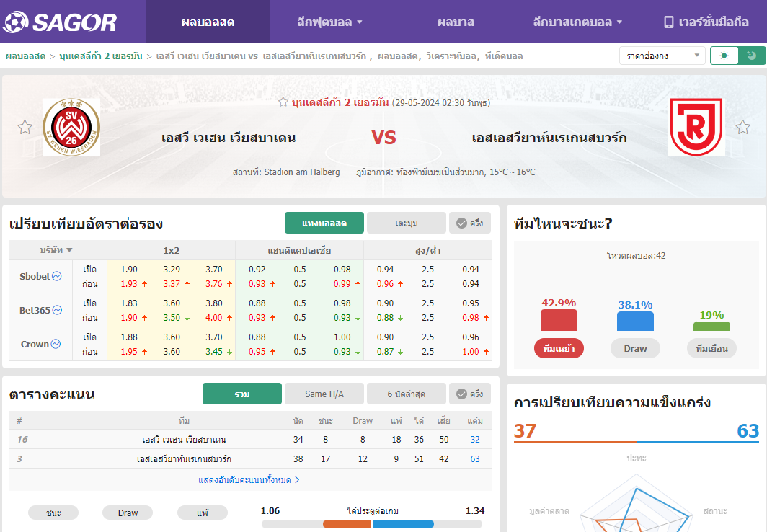Select the Same H/A standings tab
Viewport: 767px width, 532px height.
tap(324, 394)
